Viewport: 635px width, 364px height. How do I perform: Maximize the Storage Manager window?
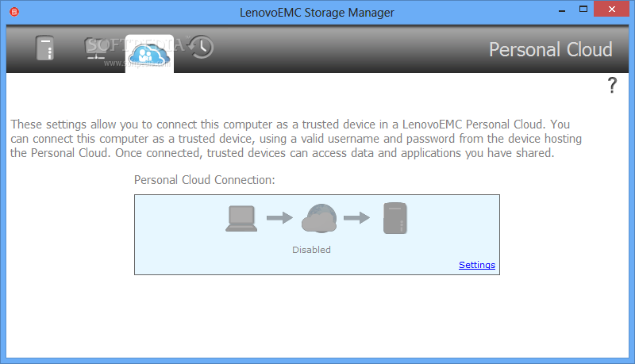583,10
